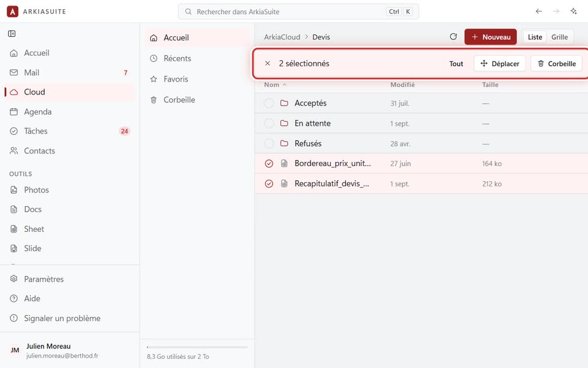588x368 pixels.
Task: Clear the selection with the X icon
Action: (268, 63)
